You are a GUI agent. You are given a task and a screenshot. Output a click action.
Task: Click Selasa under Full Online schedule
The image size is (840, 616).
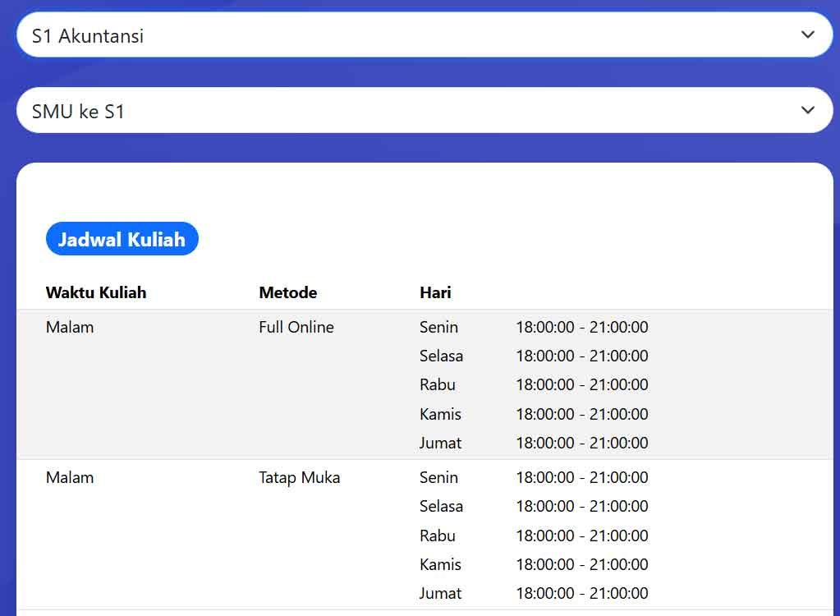pyautogui.click(x=441, y=356)
